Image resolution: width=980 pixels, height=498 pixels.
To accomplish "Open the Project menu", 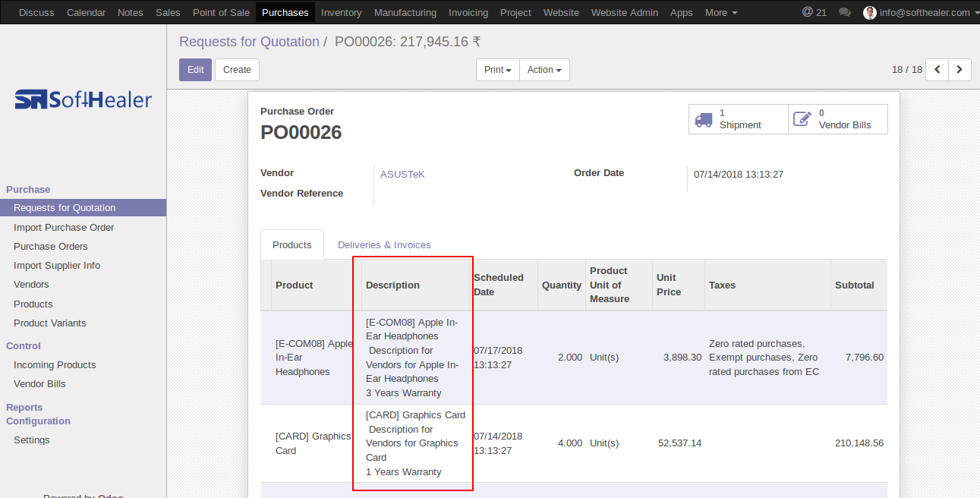I will 516,13.
